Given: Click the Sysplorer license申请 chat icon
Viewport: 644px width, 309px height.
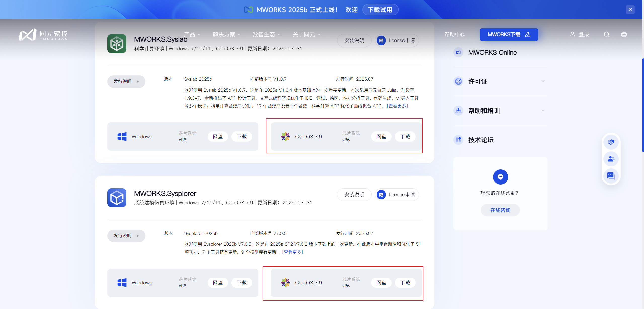Looking at the screenshot, I should (381, 195).
